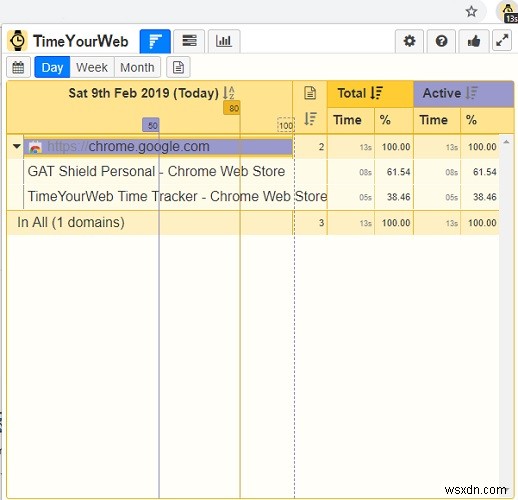Sort by page count column
The width and height of the screenshot is (518, 500).
310,119
